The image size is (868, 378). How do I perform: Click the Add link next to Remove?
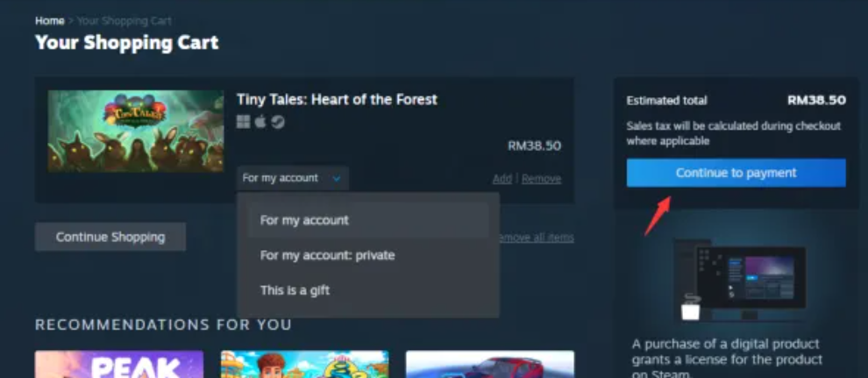[x=502, y=179]
